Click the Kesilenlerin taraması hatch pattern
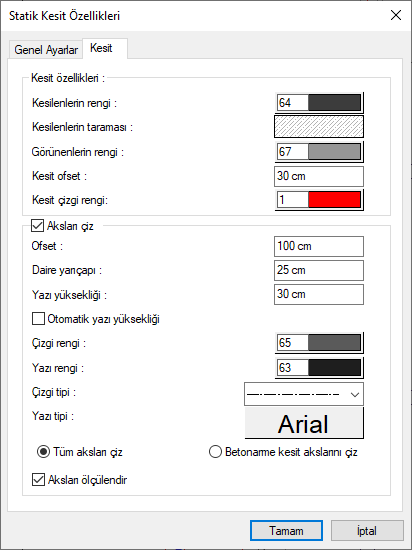 (319, 127)
